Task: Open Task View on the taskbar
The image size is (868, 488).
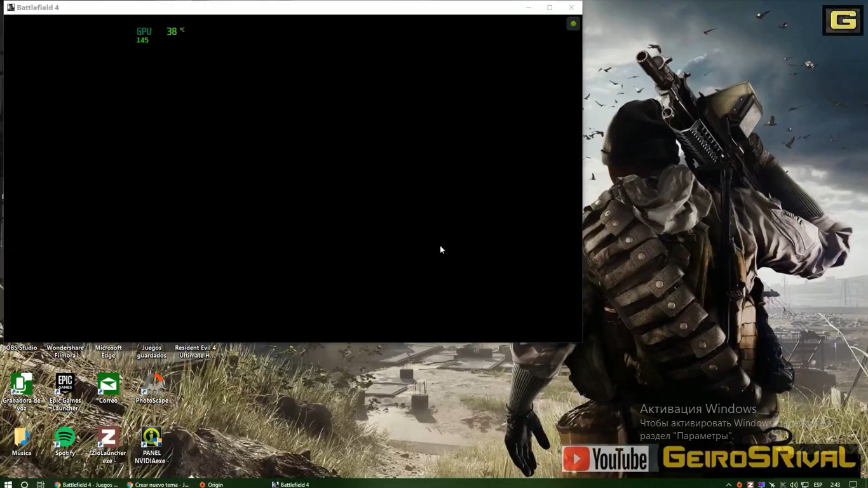Action: coord(40,484)
